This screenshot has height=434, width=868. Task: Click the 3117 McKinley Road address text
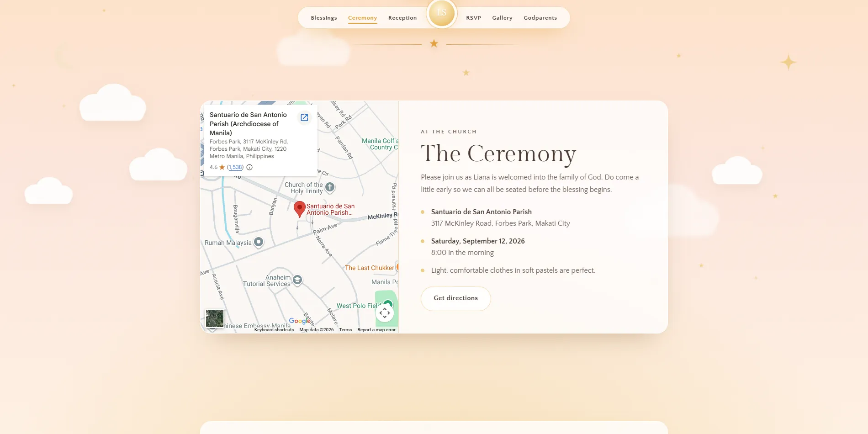click(x=501, y=223)
